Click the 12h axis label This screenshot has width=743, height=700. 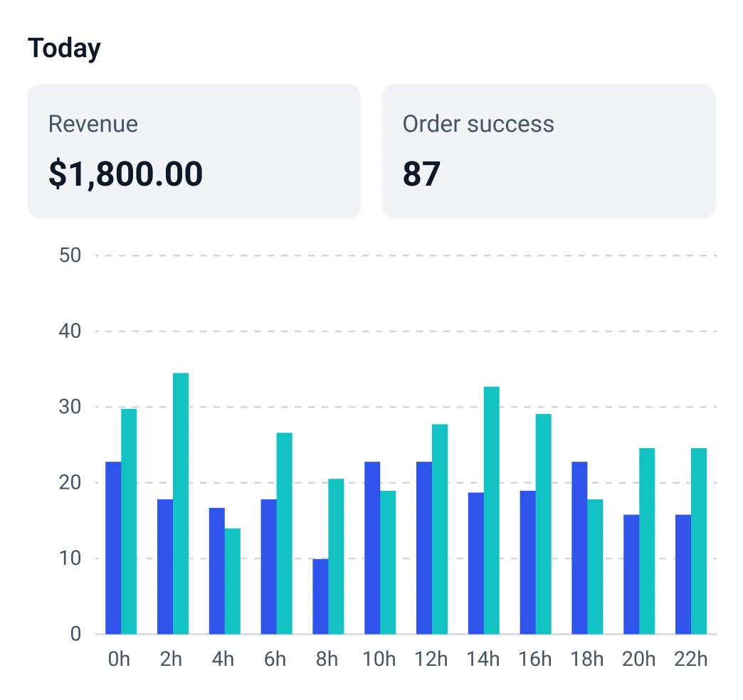pos(431,659)
